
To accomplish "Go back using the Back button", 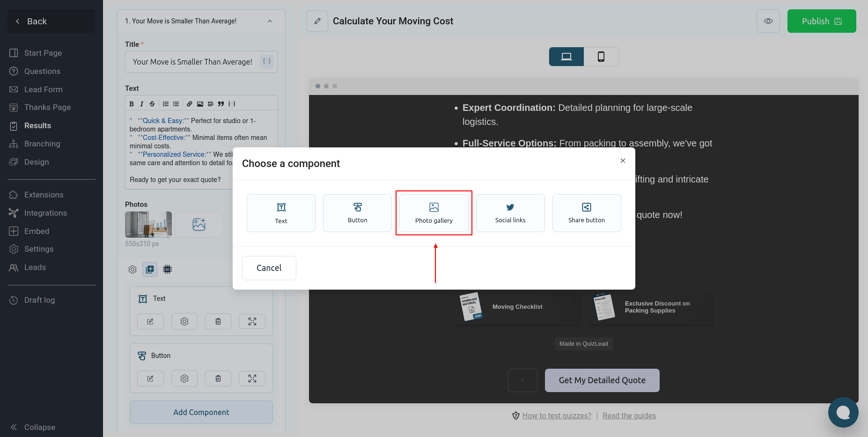I will point(51,21).
